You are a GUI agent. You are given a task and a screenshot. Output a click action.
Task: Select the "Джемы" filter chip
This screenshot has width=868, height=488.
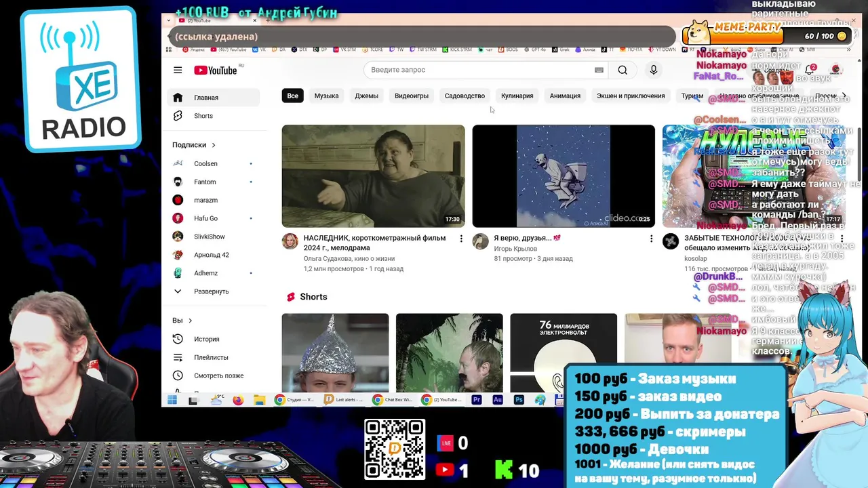[366, 96]
